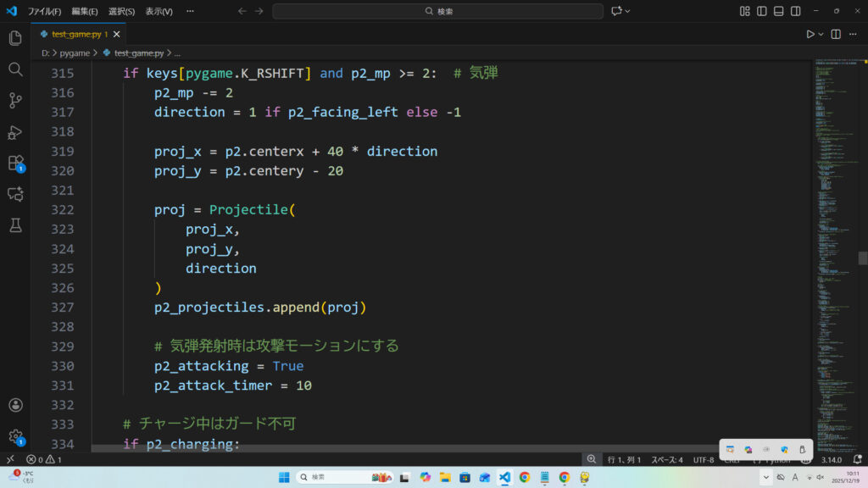Toggle the bottom panel layout button

pyautogui.click(x=778, y=11)
